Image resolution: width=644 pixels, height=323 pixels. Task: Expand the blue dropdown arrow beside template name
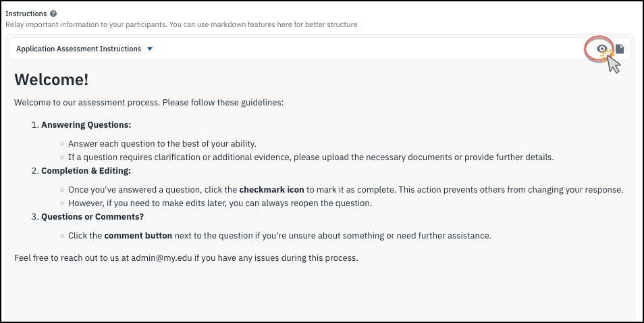[150, 49]
